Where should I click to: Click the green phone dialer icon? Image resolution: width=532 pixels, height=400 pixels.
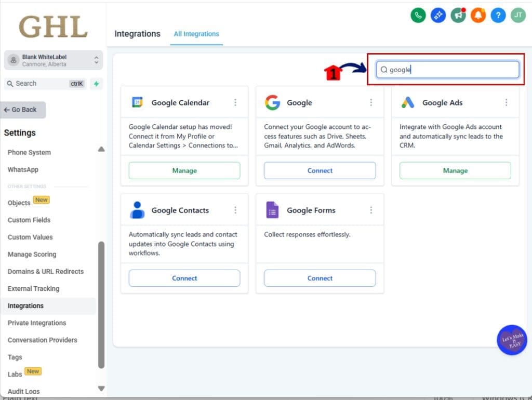tap(418, 15)
